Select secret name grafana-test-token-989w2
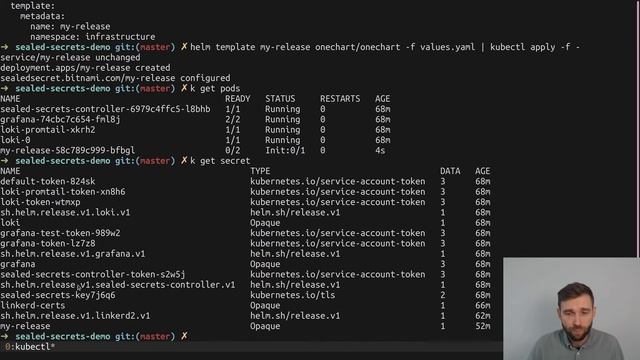Viewport: 640px width, 360px height. point(60,233)
